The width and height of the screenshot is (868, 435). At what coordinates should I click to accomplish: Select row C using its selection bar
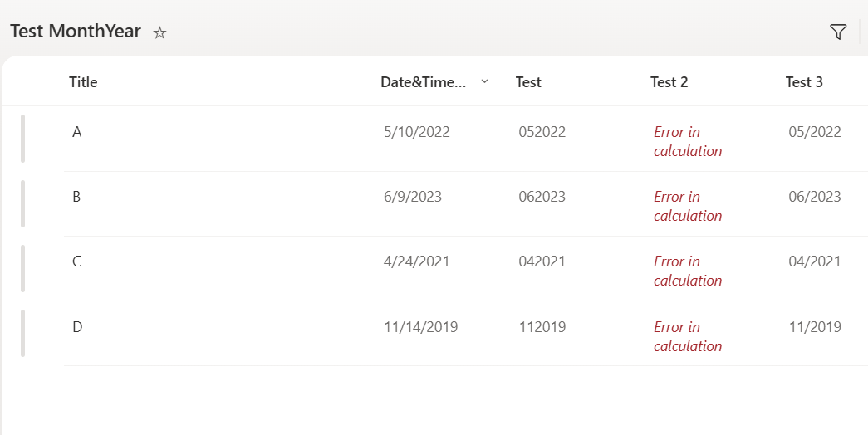[22, 268]
